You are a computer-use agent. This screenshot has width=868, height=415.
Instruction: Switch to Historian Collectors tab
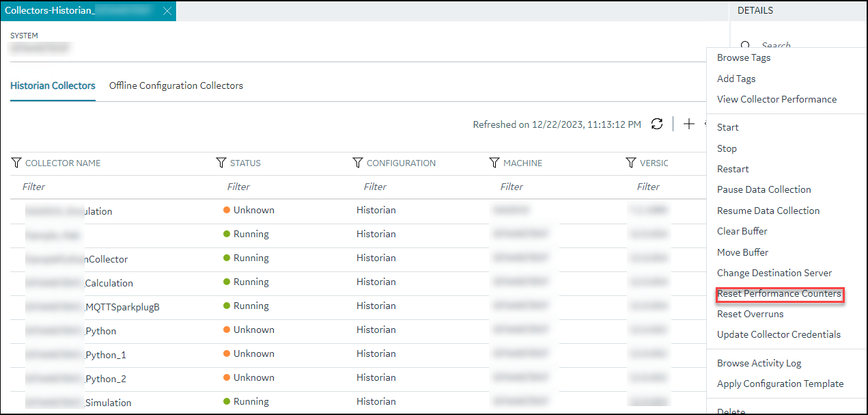coord(53,85)
